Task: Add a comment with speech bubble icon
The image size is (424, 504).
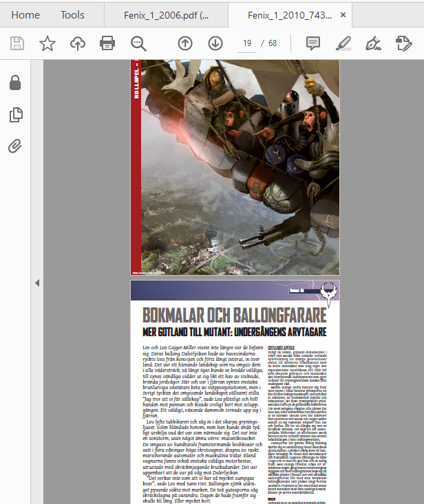Action: (x=313, y=43)
